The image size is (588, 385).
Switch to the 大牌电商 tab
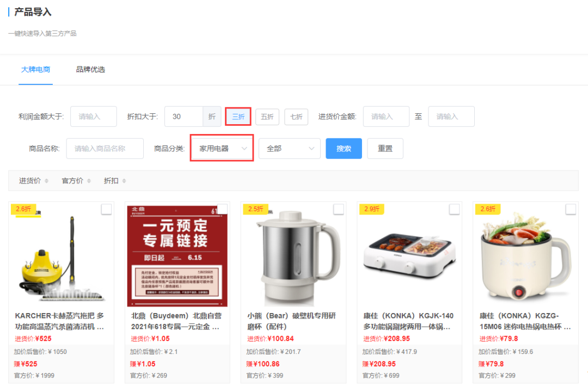point(35,69)
